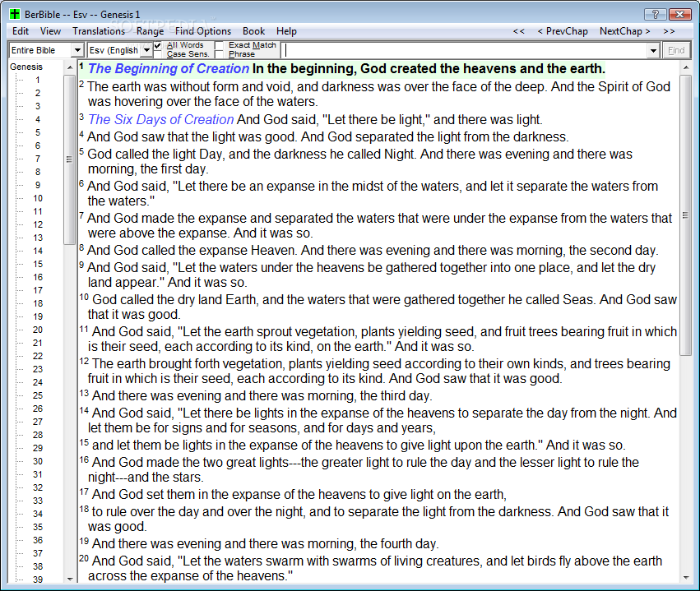The image size is (700, 591).
Task: Enable the Case Sens. checkbox
Action: (158, 54)
